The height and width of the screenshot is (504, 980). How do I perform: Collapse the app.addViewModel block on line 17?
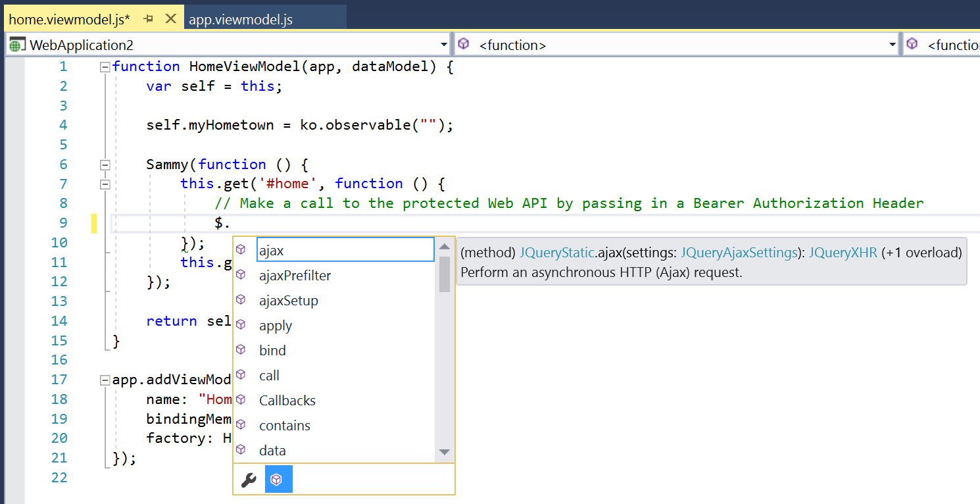coord(104,380)
